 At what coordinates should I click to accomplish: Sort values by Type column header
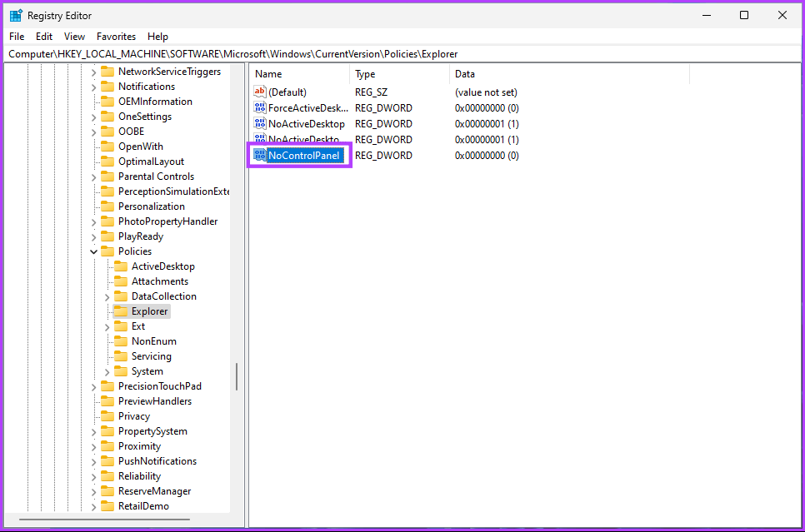399,74
